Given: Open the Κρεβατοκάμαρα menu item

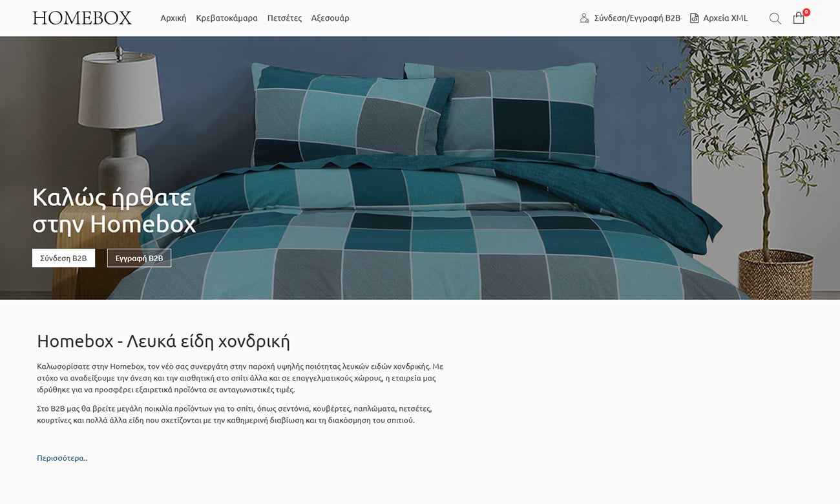Looking at the screenshot, I should coord(227,18).
